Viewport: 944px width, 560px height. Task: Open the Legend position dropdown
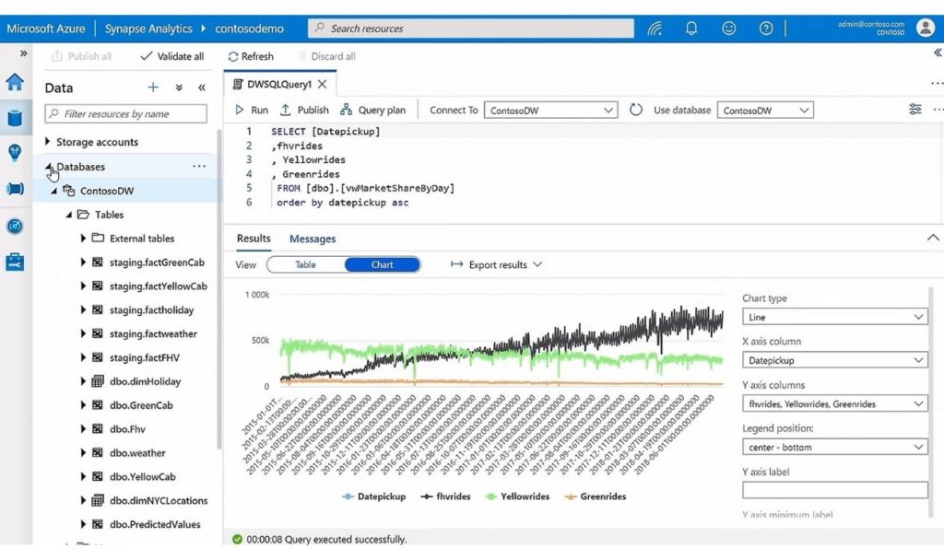(834, 447)
